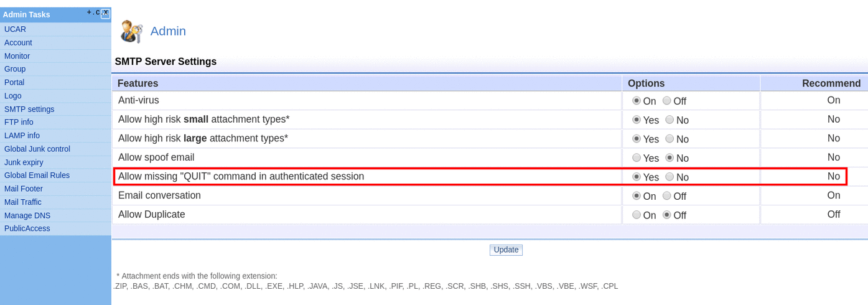Open the UCAR admin task

click(x=15, y=29)
